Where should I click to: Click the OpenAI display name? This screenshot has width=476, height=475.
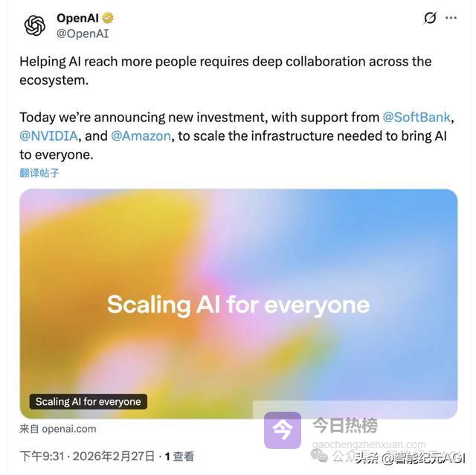(x=77, y=18)
